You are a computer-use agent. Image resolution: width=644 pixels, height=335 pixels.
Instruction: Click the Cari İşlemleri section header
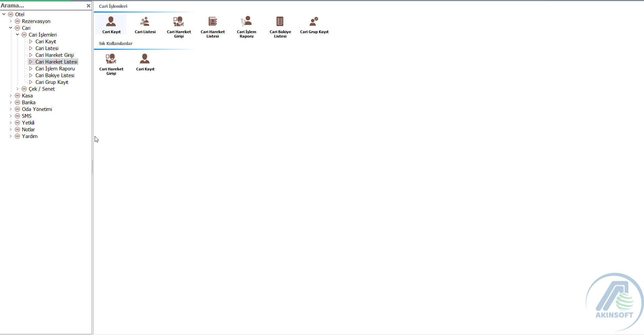[x=113, y=6]
